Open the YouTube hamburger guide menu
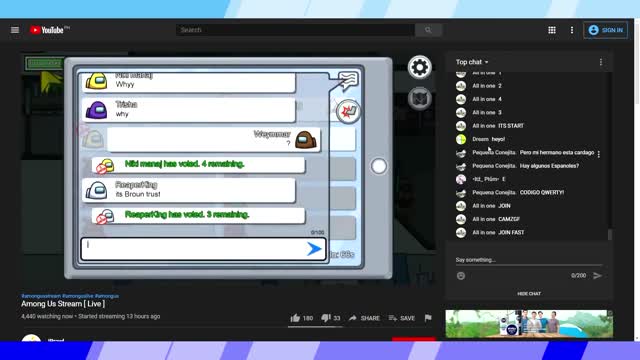This screenshot has height=360, width=640. click(15, 30)
